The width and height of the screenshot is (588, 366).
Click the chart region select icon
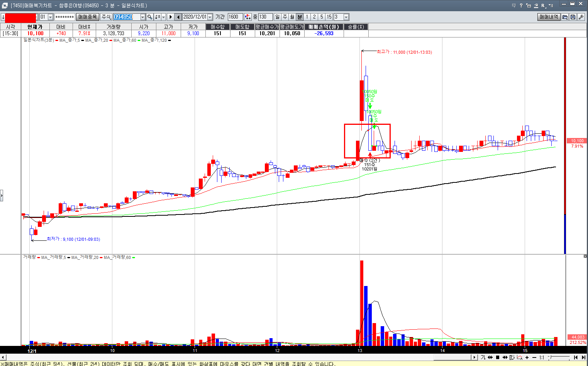click(x=512, y=357)
